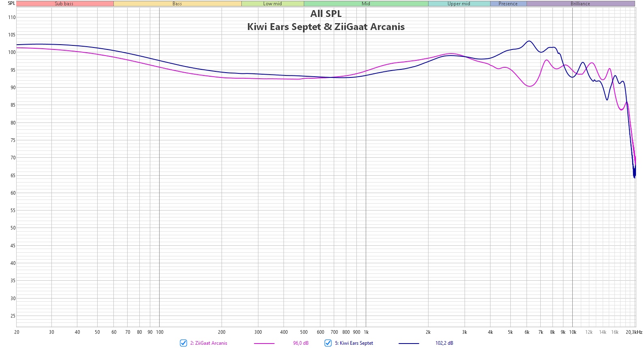
Task: Click the 6k tick on the frequency axis
Action: [x=527, y=332]
